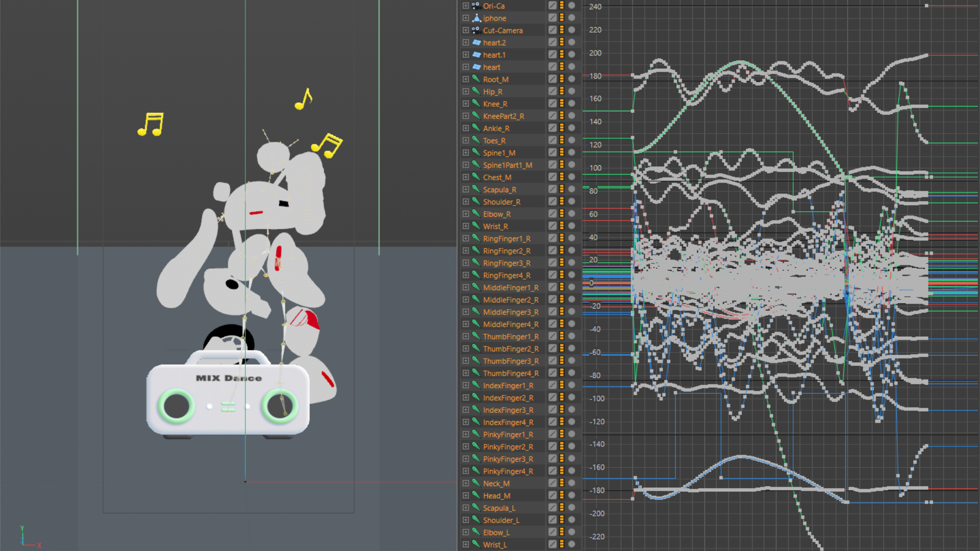This screenshot has height=551, width=980.
Task: Click the Cut-Camera camera icon
Action: (476, 30)
